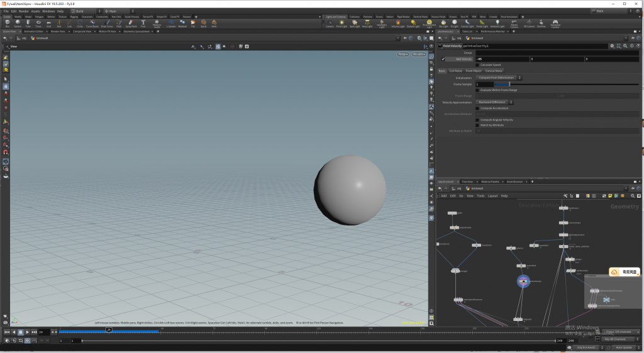Open the File menu
Screen dimensions: 644x353
[6, 11]
